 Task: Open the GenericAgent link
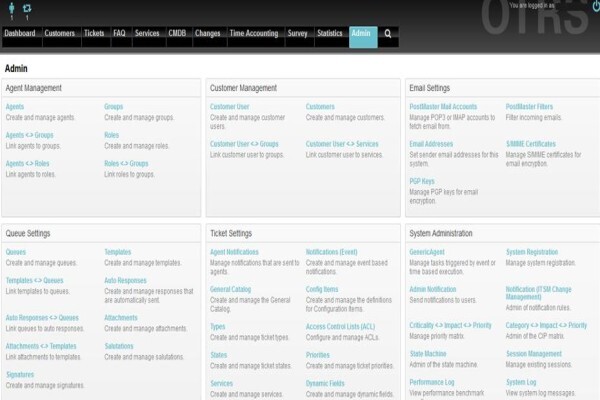click(427, 252)
